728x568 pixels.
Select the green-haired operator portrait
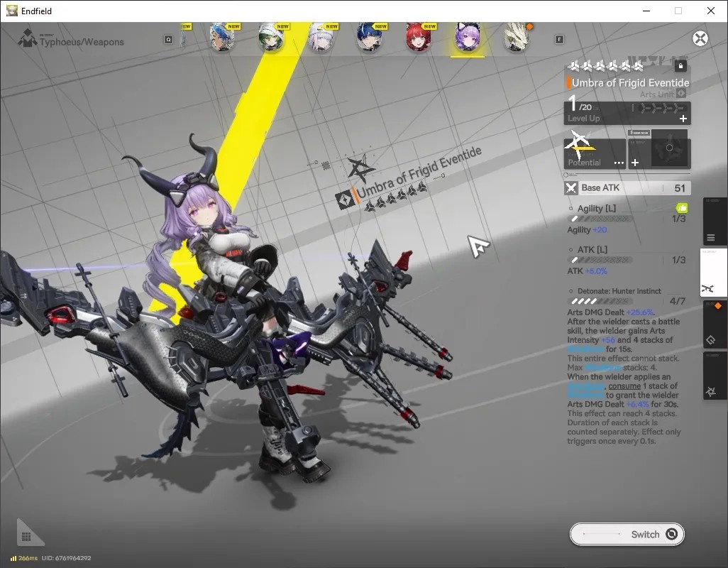pyautogui.click(x=272, y=37)
